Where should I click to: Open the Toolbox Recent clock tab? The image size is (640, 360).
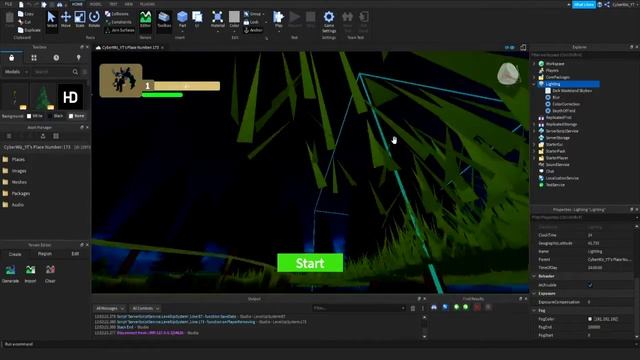[56, 58]
